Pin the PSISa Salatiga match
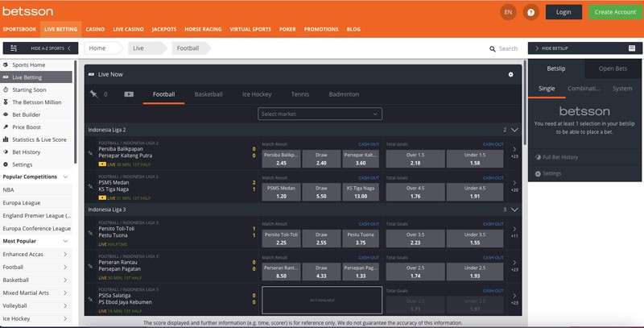This screenshot has width=644, height=328. [x=90, y=299]
